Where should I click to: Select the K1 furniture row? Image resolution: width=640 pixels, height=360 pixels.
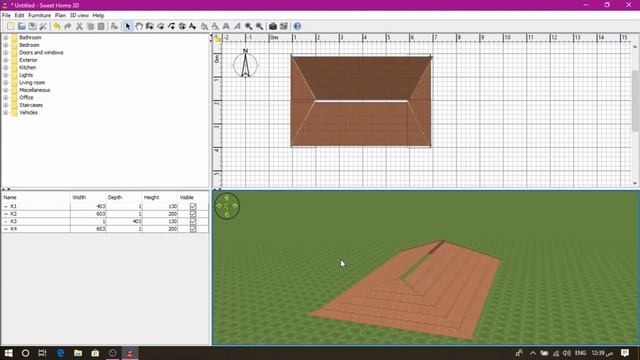pyautogui.click(x=105, y=207)
